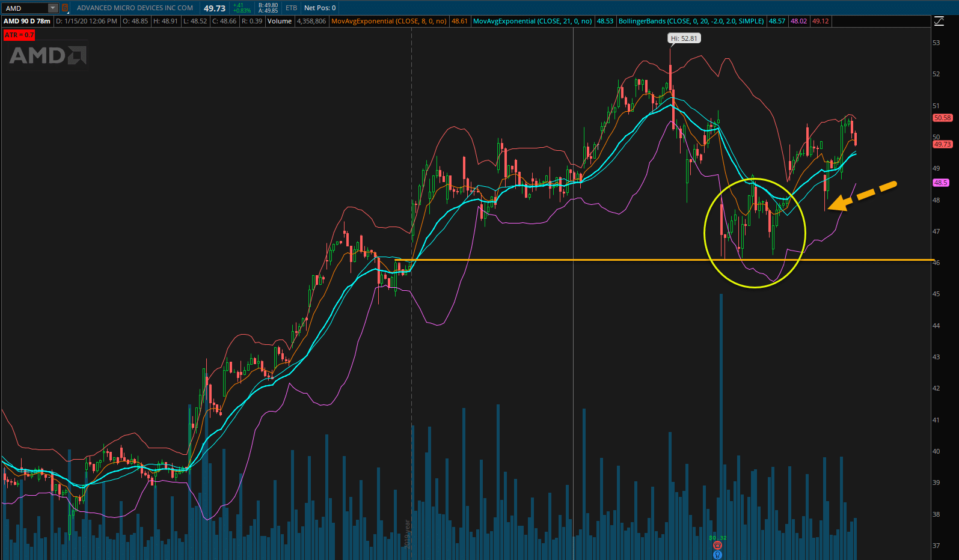Select the Bollinger midline value 48.57
The image size is (959, 560).
[x=777, y=21]
